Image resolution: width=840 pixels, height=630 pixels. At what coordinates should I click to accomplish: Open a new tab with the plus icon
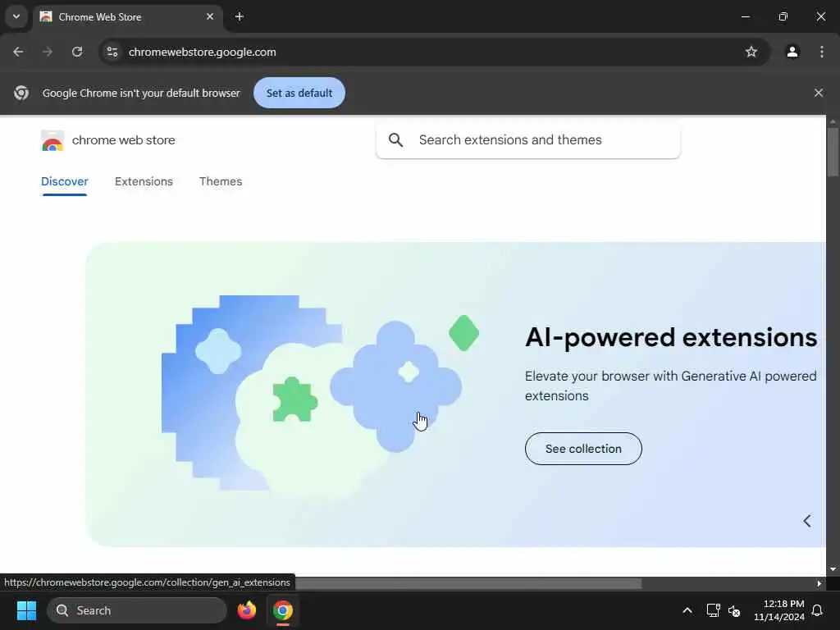click(240, 16)
